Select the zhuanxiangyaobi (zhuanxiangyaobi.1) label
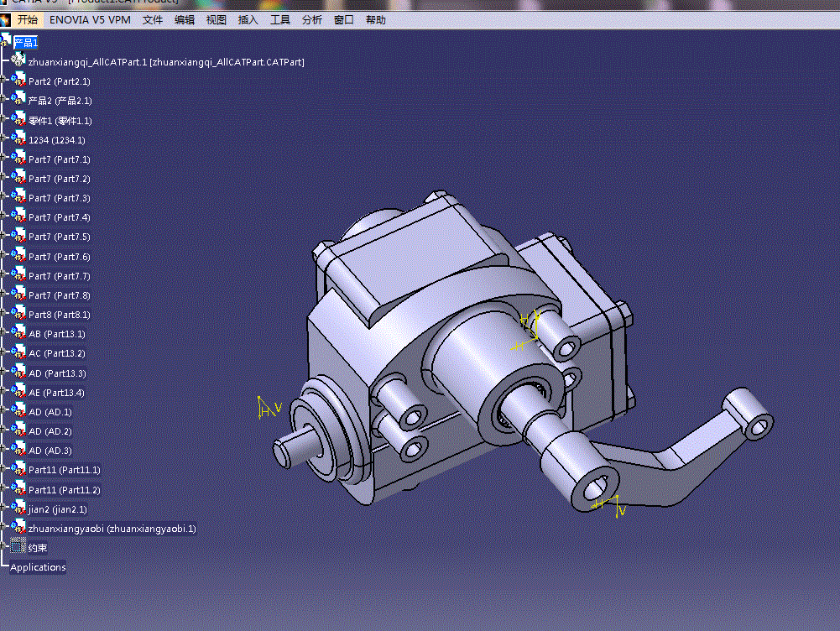 [112, 529]
